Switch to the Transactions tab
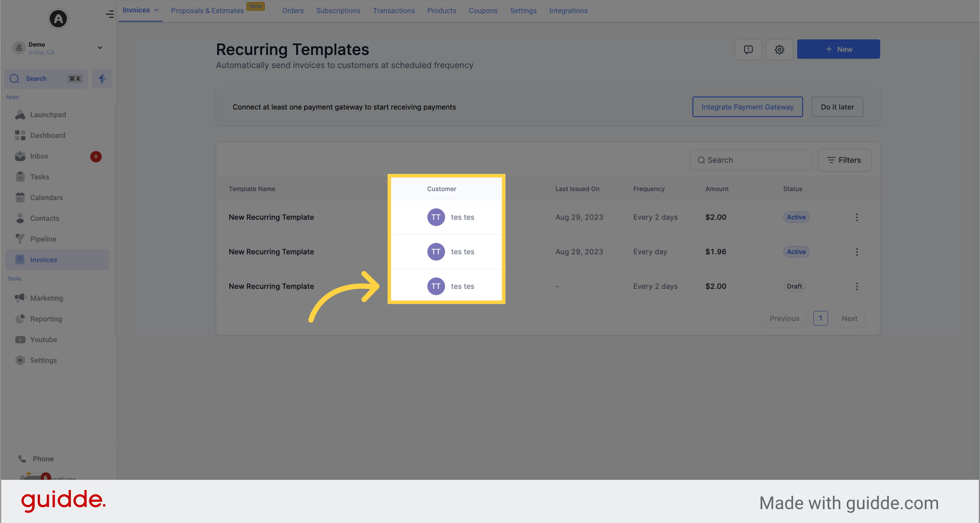The height and width of the screenshot is (523, 980). (394, 10)
